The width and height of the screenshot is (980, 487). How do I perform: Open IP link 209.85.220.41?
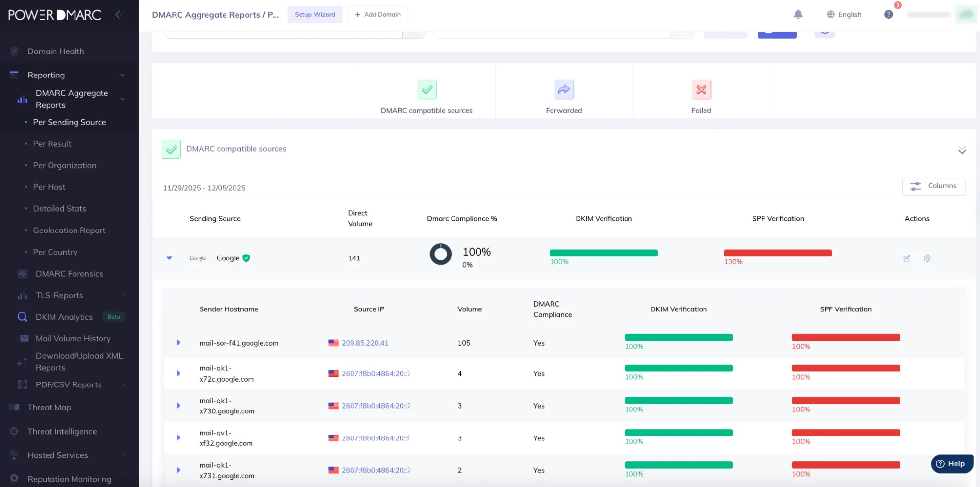[x=365, y=343]
